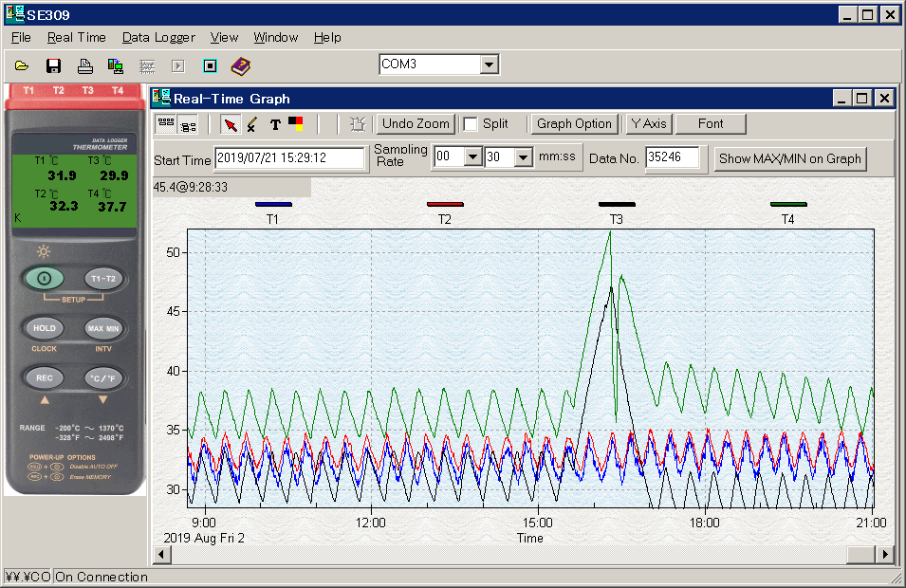Stop recording with the stop square icon

point(210,65)
